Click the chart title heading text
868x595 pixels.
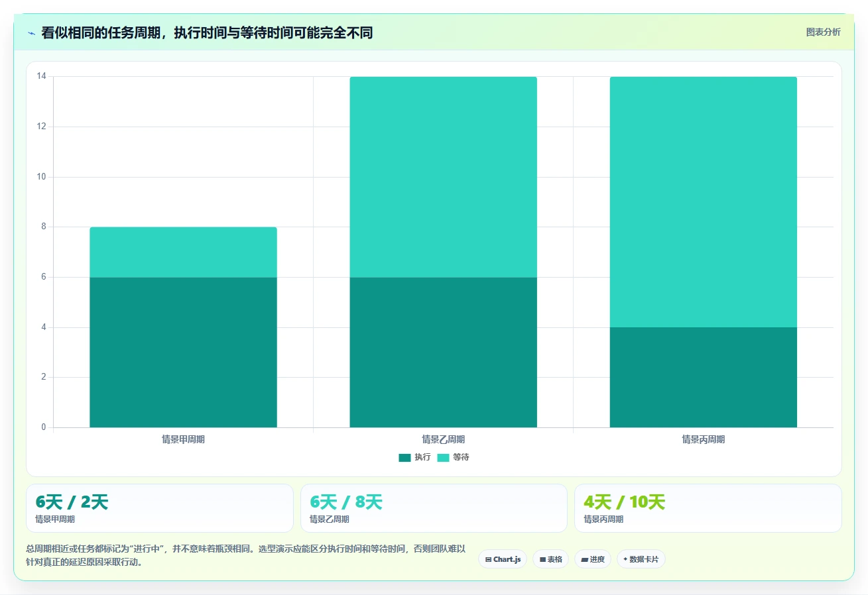point(207,33)
